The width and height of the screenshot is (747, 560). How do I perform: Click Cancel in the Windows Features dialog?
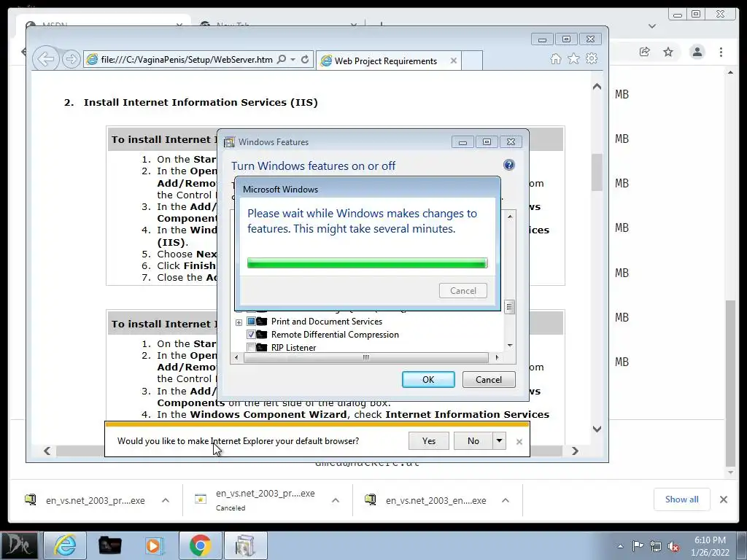pos(489,379)
